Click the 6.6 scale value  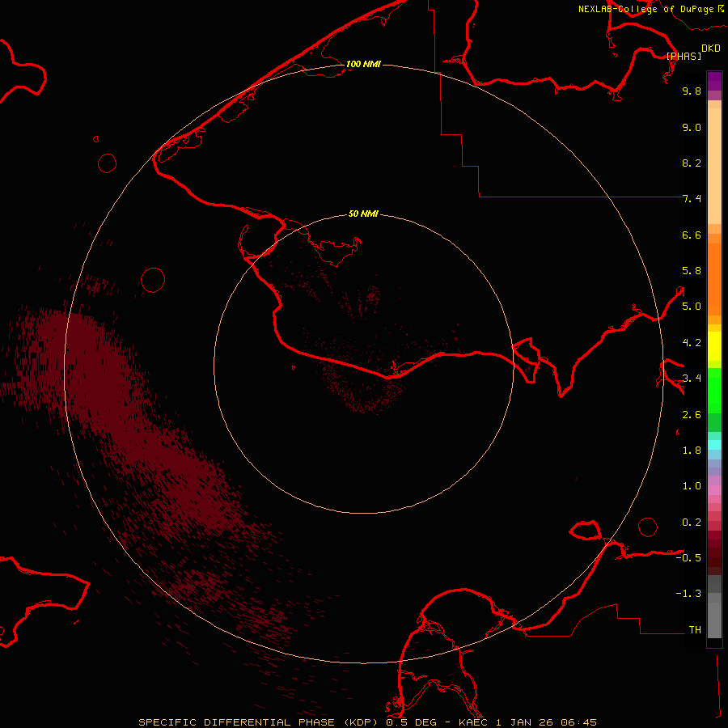[x=692, y=235]
